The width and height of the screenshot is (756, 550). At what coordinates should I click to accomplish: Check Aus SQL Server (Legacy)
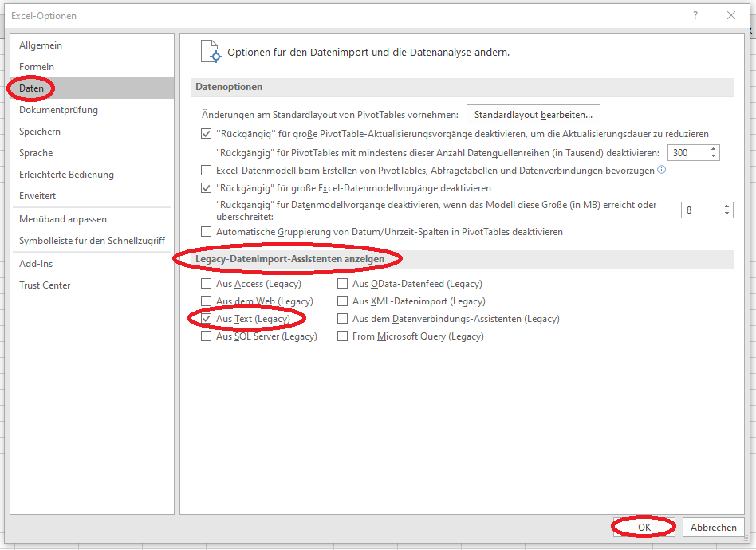point(207,336)
